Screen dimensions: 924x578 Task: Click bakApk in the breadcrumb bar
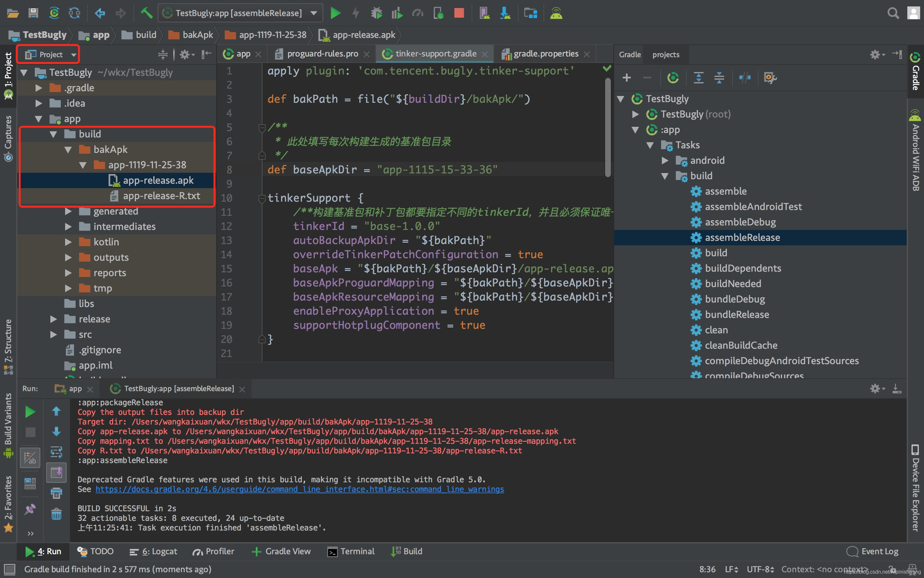[x=191, y=35]
